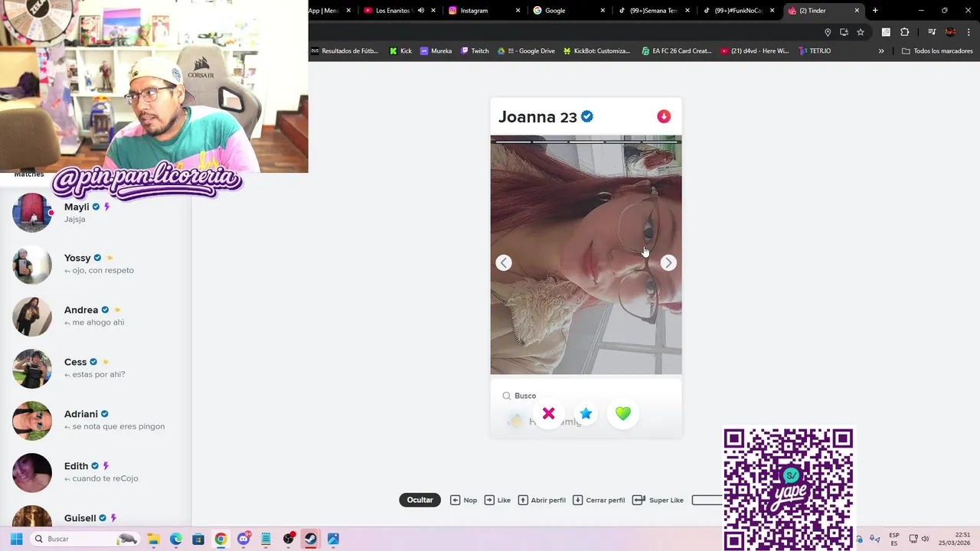Screen dimensions: 980x551
Task: Open the EA FC 26 Card Creat... bookmark
Action: pyautogui.click(x=677, y=51)
